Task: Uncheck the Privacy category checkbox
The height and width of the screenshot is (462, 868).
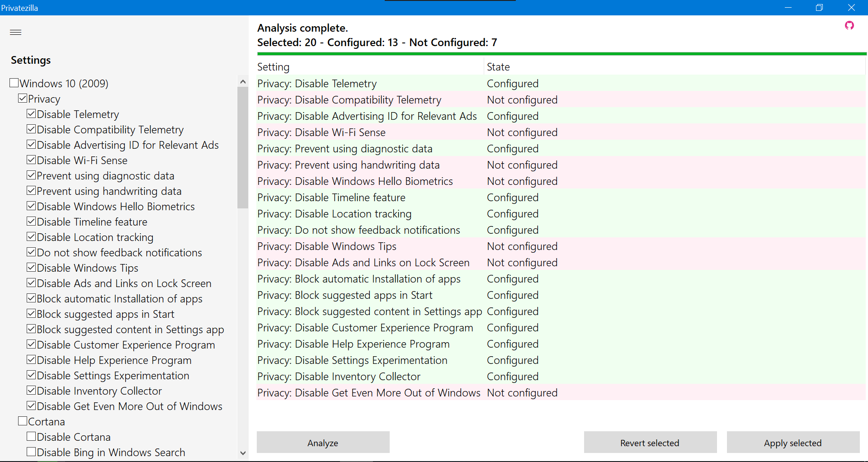Action: (x=23, y=98)
